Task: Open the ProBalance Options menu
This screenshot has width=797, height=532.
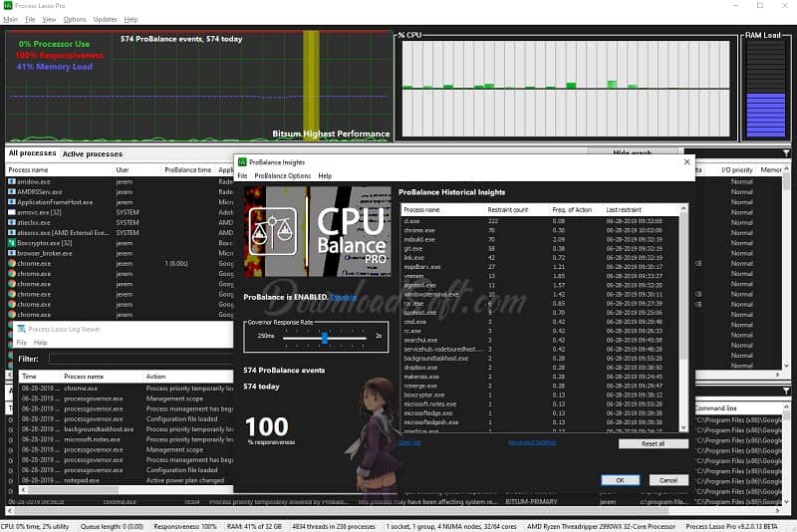Action: (283, 175)
